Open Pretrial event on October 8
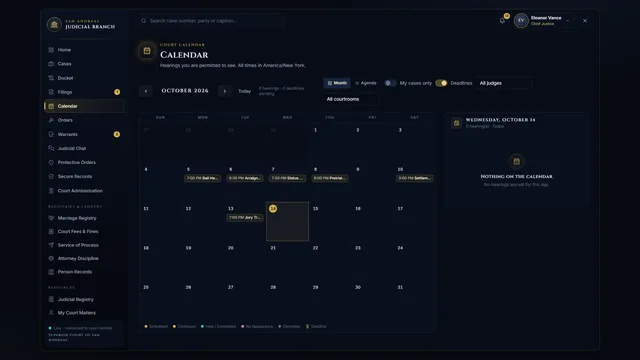The height and width of the screenshot is (360, 640). [330, 178]
